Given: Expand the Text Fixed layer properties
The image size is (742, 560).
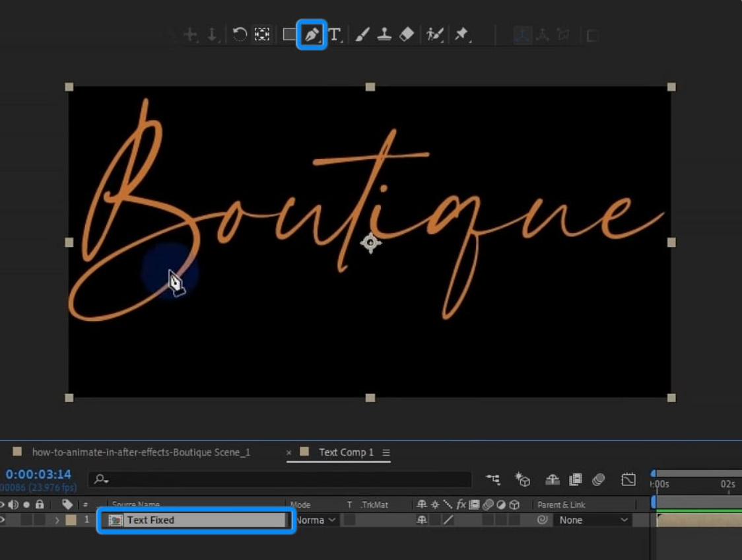Looking at the screenshot, I should (57, 520).
